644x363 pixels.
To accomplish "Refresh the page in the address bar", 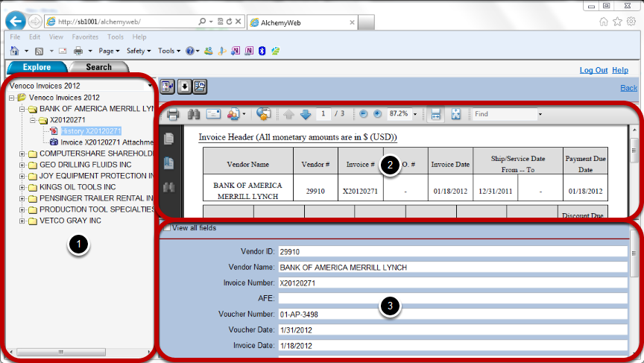I will (229, 22).
